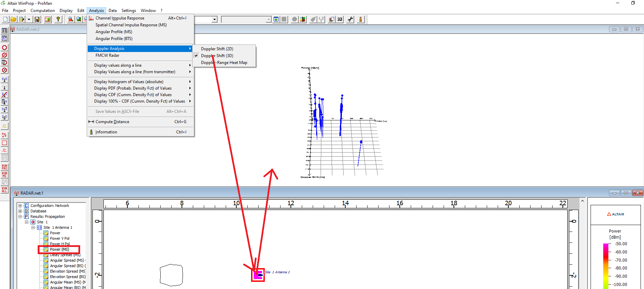Open the Display menu
644x289 pixels.
[66, 11]
